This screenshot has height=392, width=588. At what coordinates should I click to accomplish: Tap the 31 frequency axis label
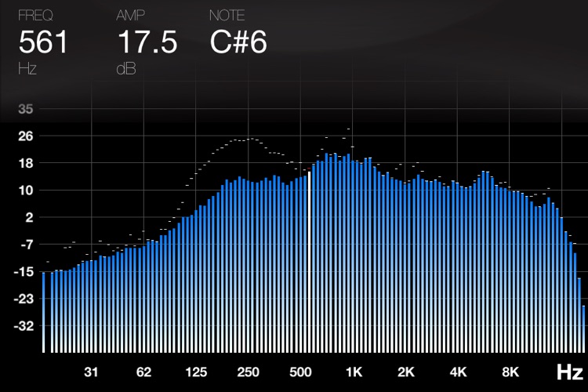coord(91,372)
